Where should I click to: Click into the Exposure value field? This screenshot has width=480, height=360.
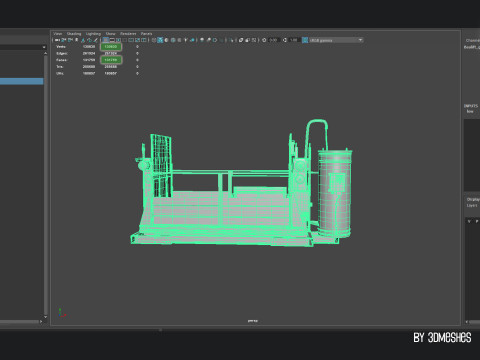[274, 40]
